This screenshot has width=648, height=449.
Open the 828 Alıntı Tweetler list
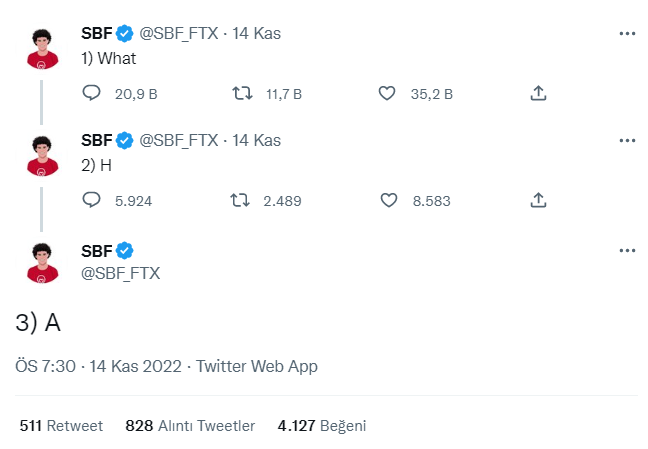coord(190,426)
